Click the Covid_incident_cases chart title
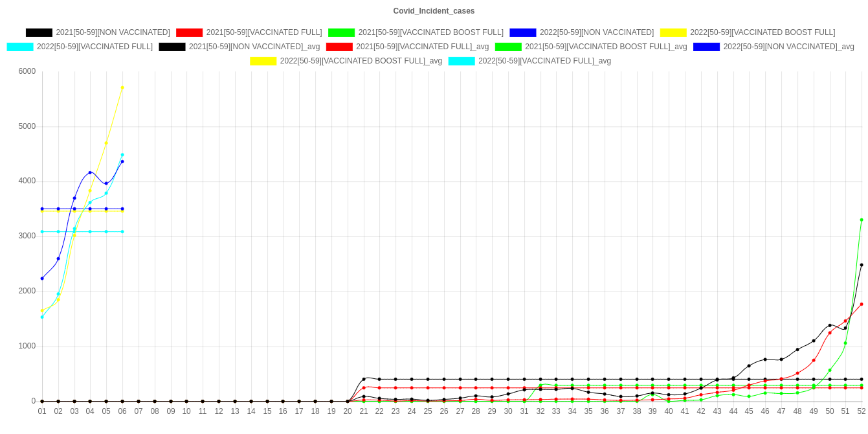 [434, 11]
